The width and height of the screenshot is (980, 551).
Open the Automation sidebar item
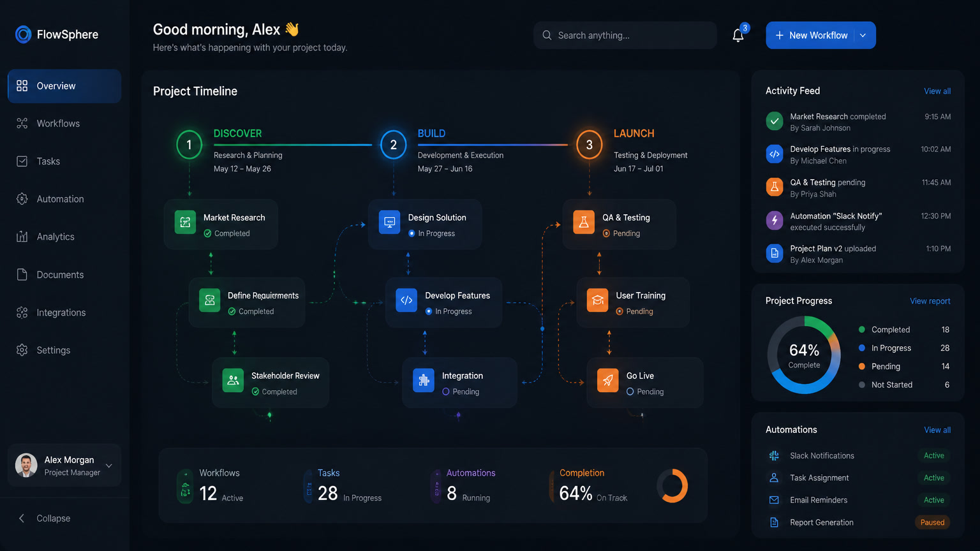pyautogui.click(x=64, y=199)
